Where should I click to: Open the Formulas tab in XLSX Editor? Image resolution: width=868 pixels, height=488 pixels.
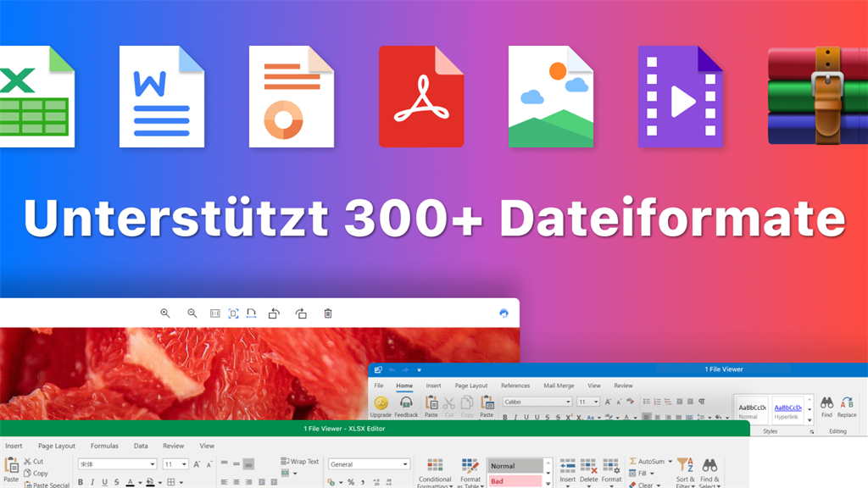point(104,446)
